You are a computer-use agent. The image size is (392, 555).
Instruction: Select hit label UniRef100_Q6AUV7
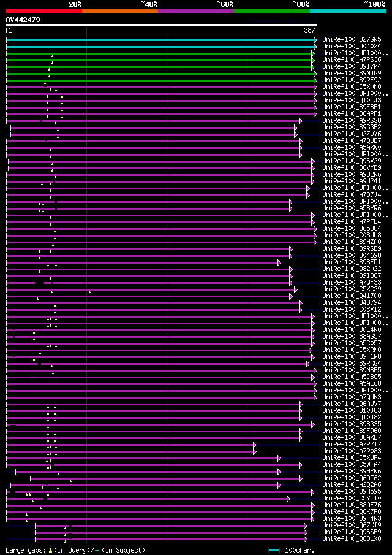coord(352,405)
